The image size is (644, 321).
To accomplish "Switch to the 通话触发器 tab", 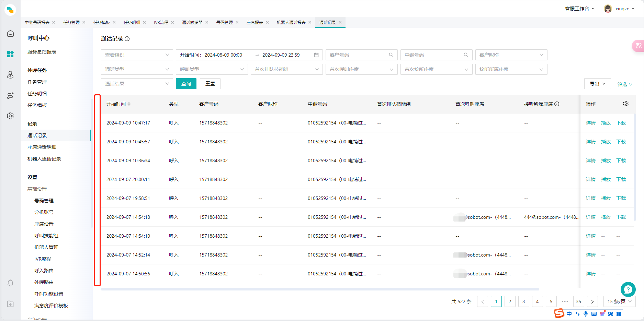I will point(192,22).
